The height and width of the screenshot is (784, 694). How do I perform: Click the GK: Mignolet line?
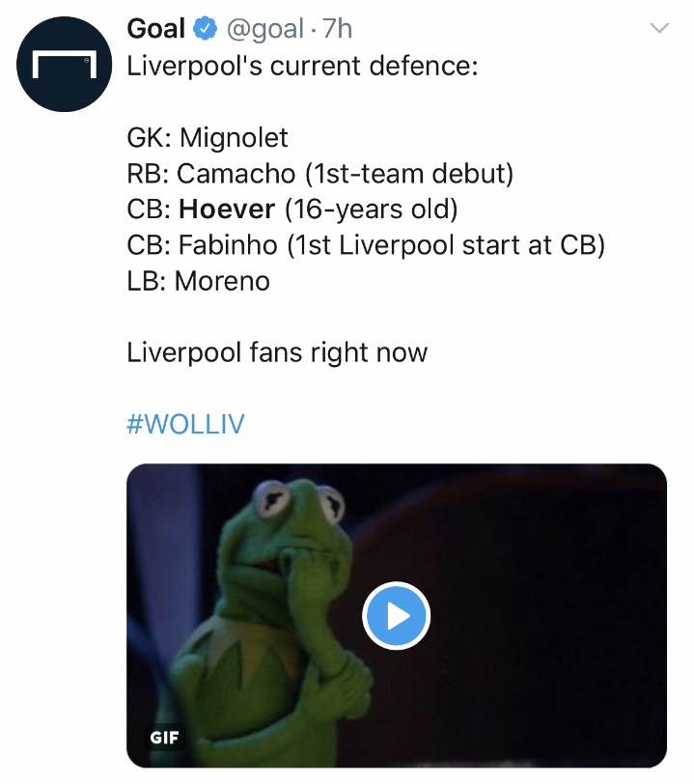point(208,138)
